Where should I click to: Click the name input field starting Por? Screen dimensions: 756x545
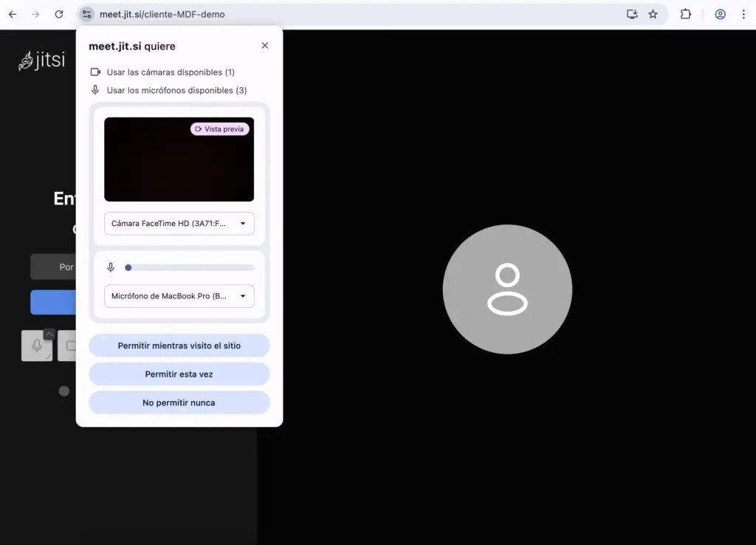tap(53, 267)
